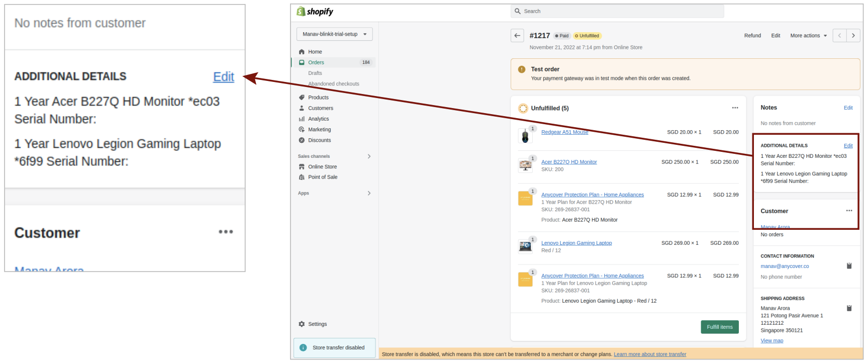Viewport: 868px width, 363px height.
Task: Go to previous order chevron
Action: (x=839, y=36)
